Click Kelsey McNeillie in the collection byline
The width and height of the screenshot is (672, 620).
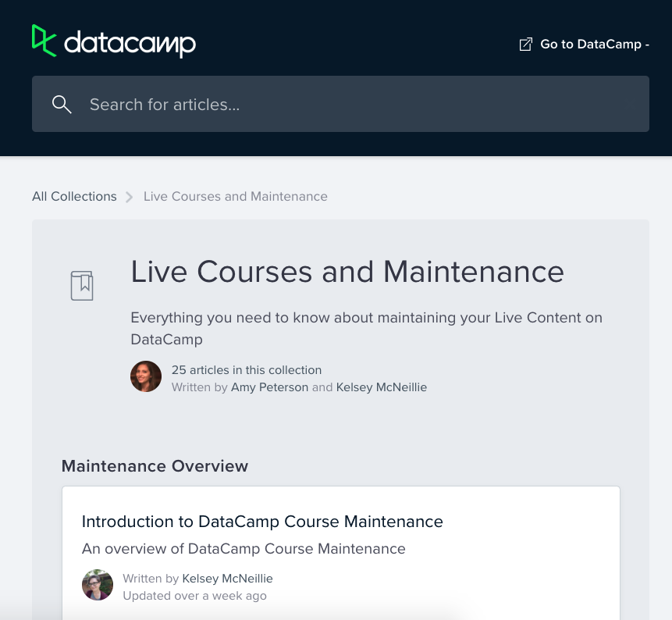(382, 387)
